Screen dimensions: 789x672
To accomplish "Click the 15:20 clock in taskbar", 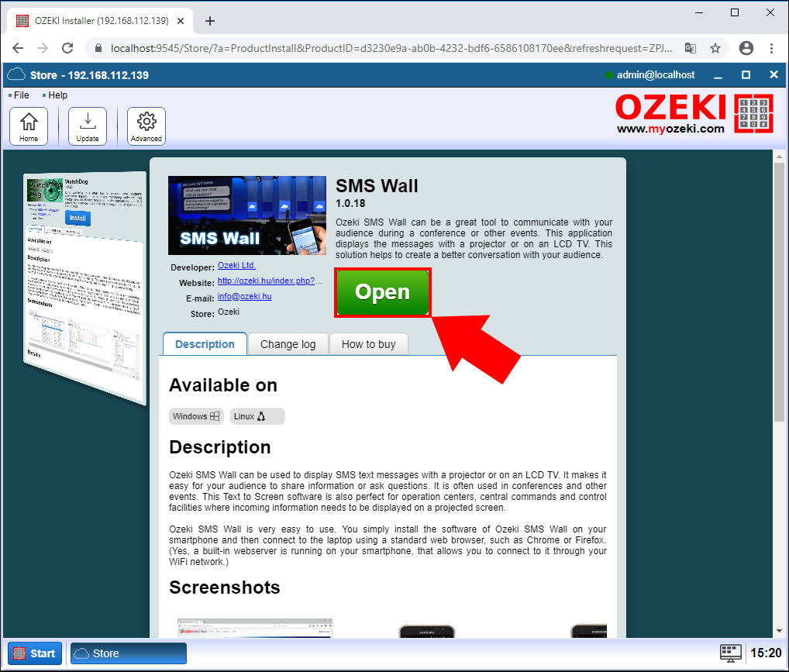I will point(766,653).
